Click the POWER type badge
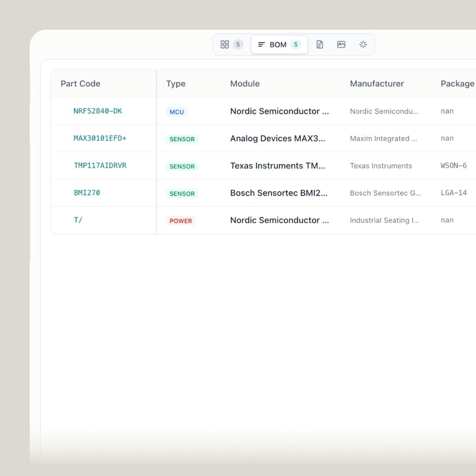Viewport: 476px width, 476px height. click(x=181, y=221)
